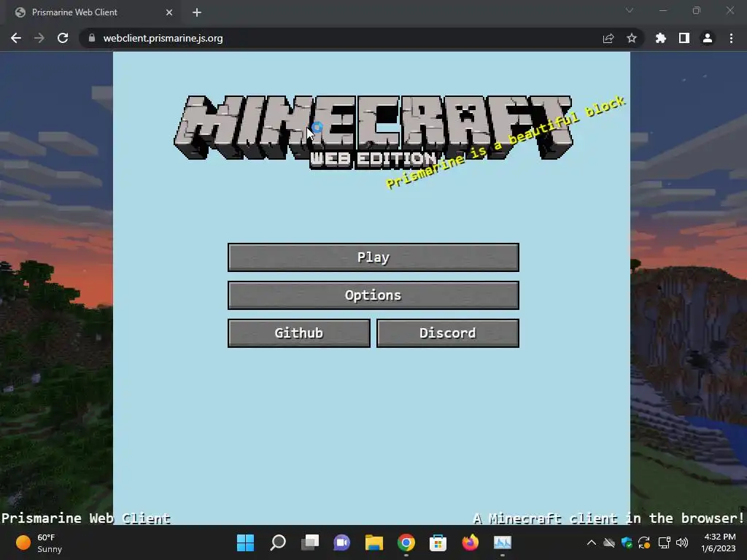Screen dimensions: 747x560
Task: Open clock showing 4:32 PM
Action: click(x=719, y=542)
